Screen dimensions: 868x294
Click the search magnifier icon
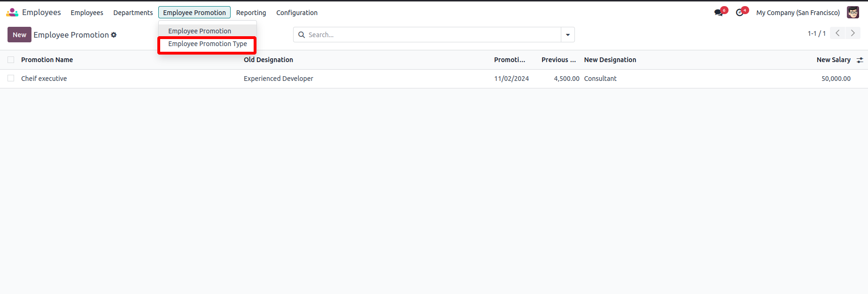pos(302,35)
